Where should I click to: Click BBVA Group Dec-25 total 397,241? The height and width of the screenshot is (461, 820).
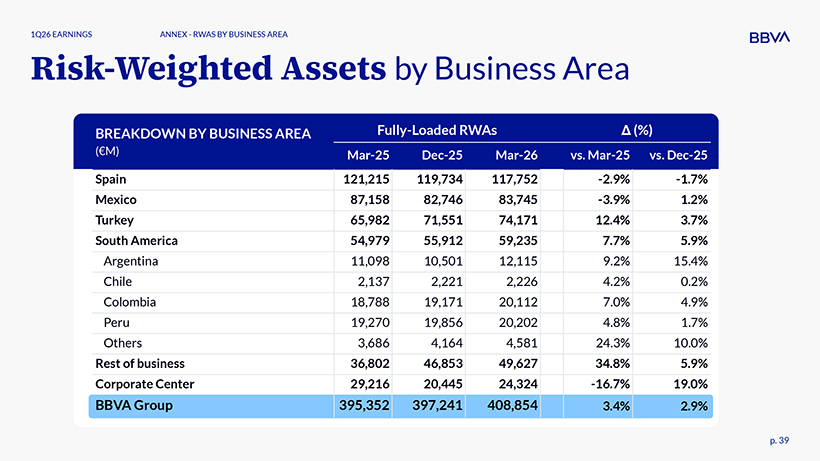(438, 405)
